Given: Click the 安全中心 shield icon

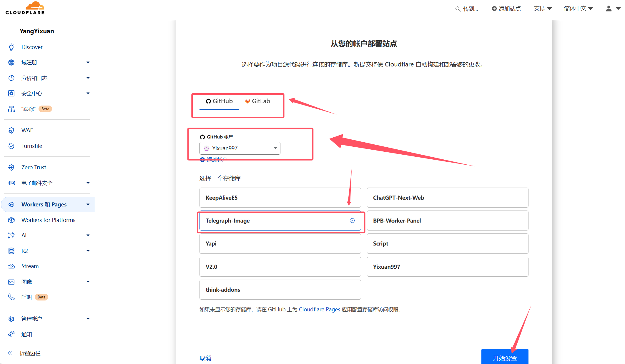Looking at the screenshot, I should [11, 93].
